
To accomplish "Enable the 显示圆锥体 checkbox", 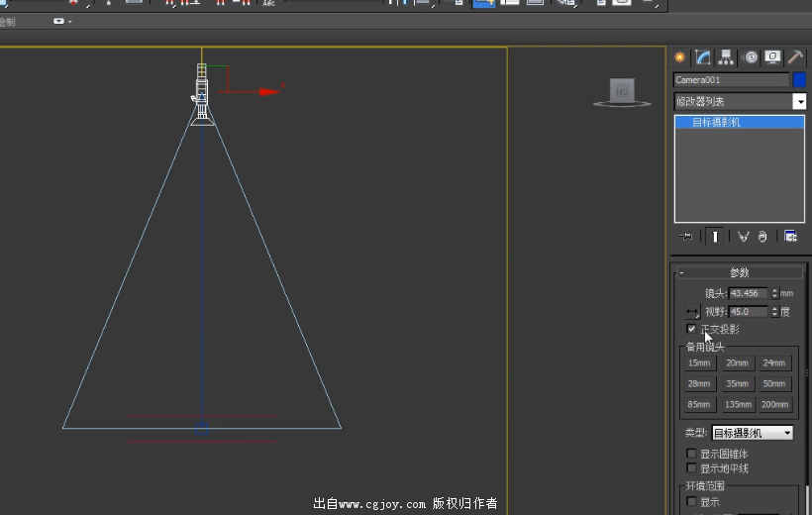I will point(691,454).
